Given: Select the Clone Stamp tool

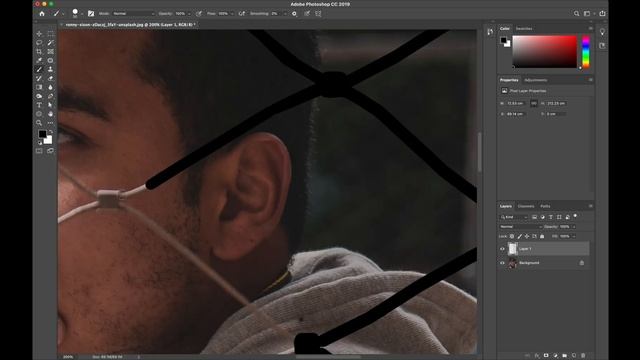Looking at the screenshot, I should tap(50, 69).
